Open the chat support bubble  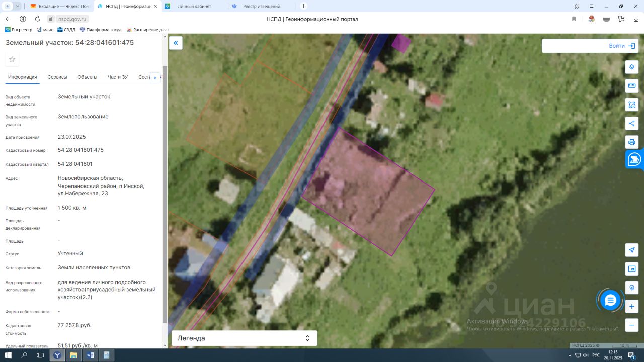(x=610, y=300)
